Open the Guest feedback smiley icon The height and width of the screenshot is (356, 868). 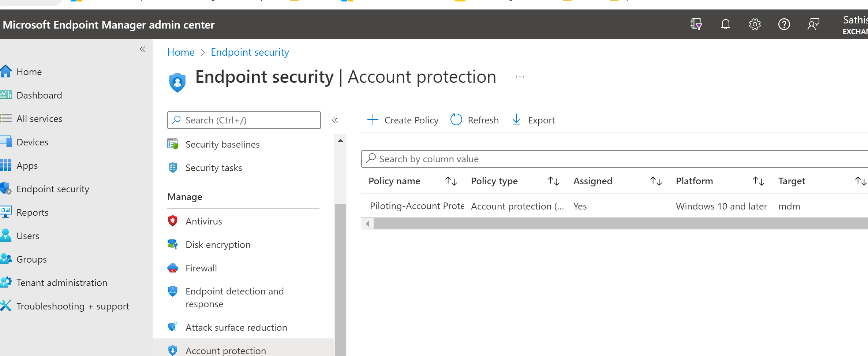point(813,24)
